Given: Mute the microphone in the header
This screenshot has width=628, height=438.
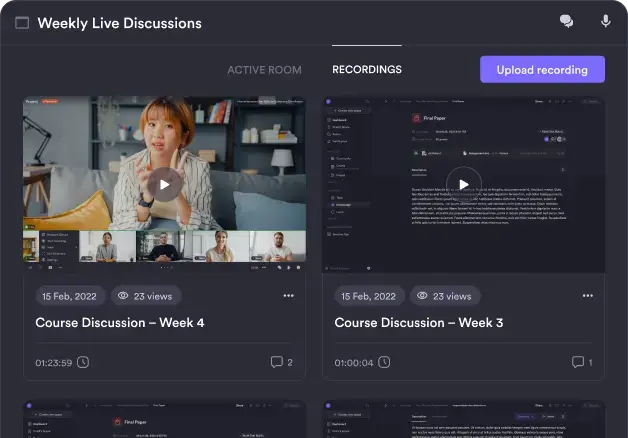Looking at the screenshot, I should (605, 22).
